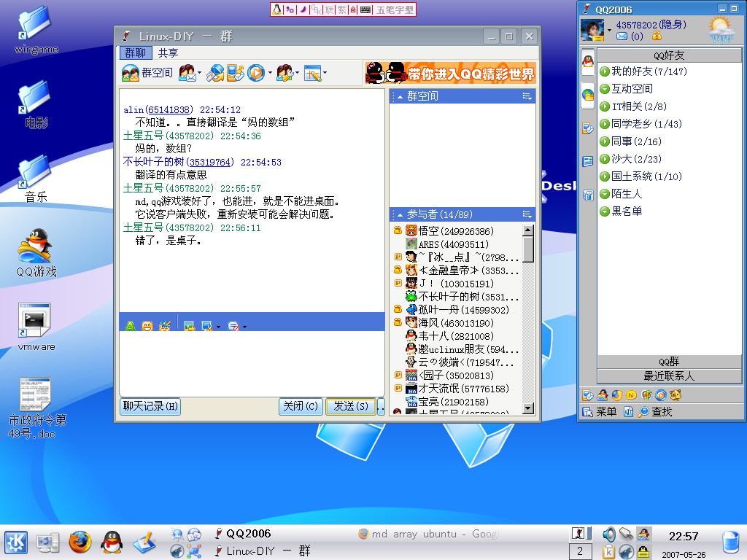Screen dimensions: 747x560
Task: Click the blue media play icon in toolbar
Action: click(256, 73)
